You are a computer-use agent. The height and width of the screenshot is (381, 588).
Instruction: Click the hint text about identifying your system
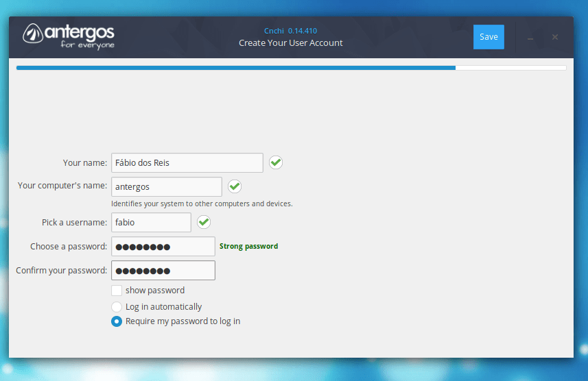[202, 204]
